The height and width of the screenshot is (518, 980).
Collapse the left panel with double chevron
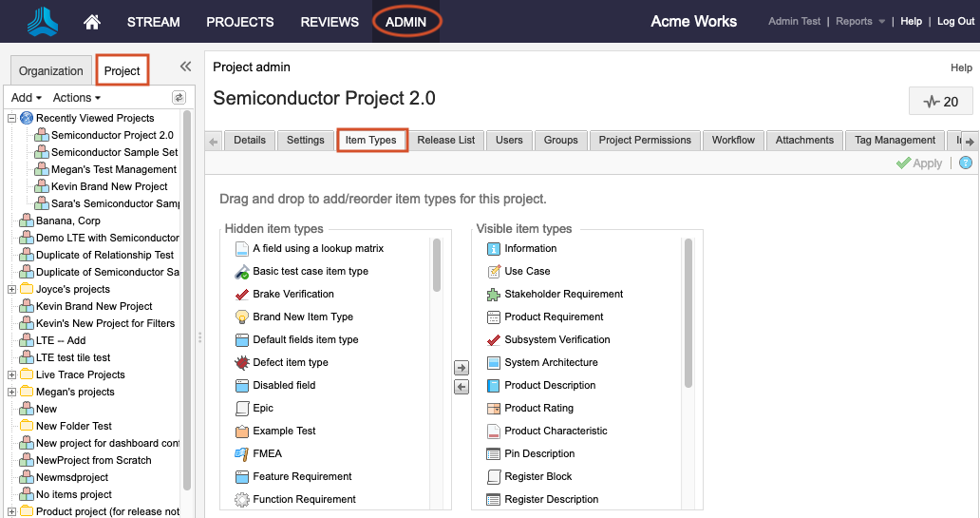pyautogui.click(x=185, y=67)
